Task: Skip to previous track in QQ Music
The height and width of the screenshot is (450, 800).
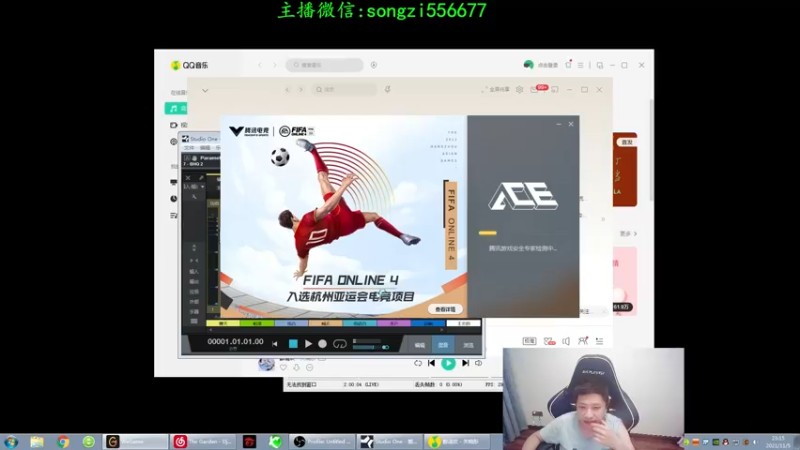Action: pyautogui.click(x=432, y=363)
